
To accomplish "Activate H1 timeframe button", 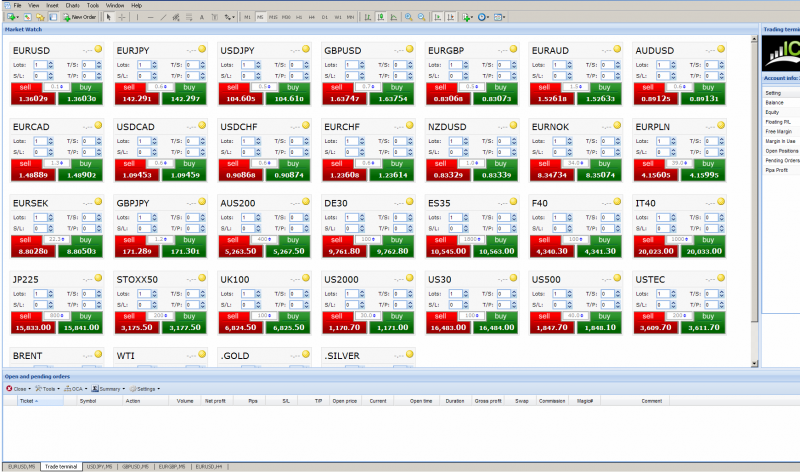I will [x=299, y=17].
